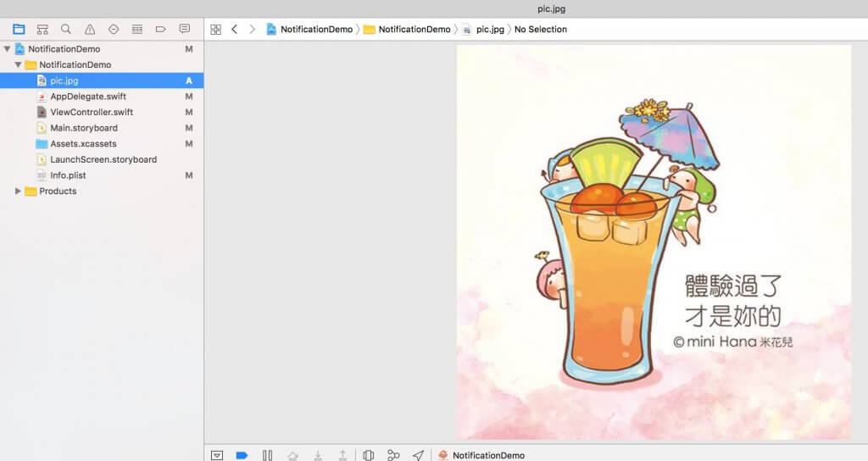Screen dimensions: 868x461
Task: Select NotificationDemo yellow folder row
Action: point(102,64)
